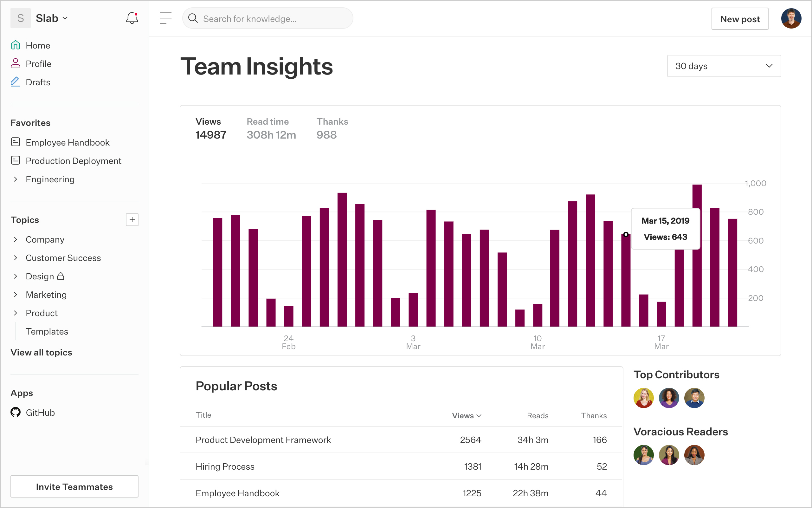
Task: Click the Home icon in sidebar
Action: (16, 45)
